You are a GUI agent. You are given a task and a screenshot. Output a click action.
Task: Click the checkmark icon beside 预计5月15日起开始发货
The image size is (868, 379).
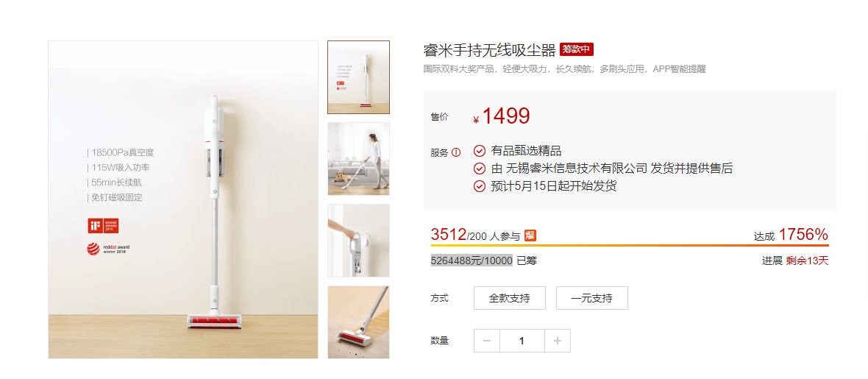click(x=480, y=186)
